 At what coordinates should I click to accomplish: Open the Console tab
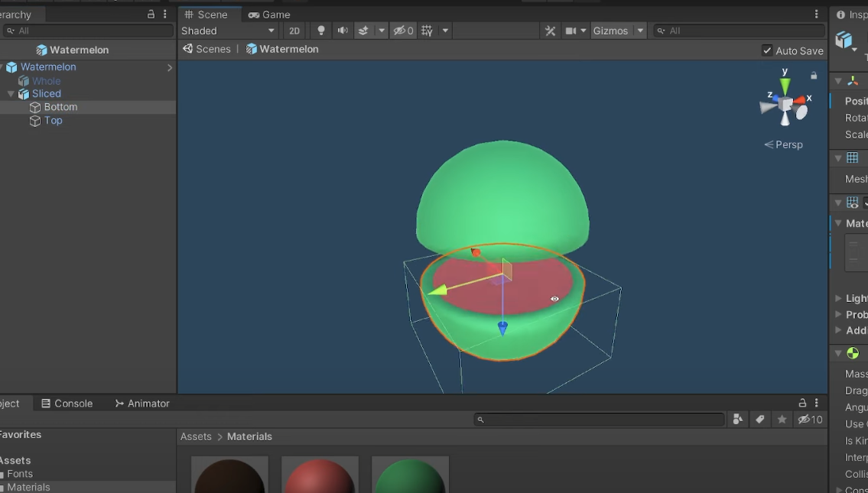pos(67,404)
